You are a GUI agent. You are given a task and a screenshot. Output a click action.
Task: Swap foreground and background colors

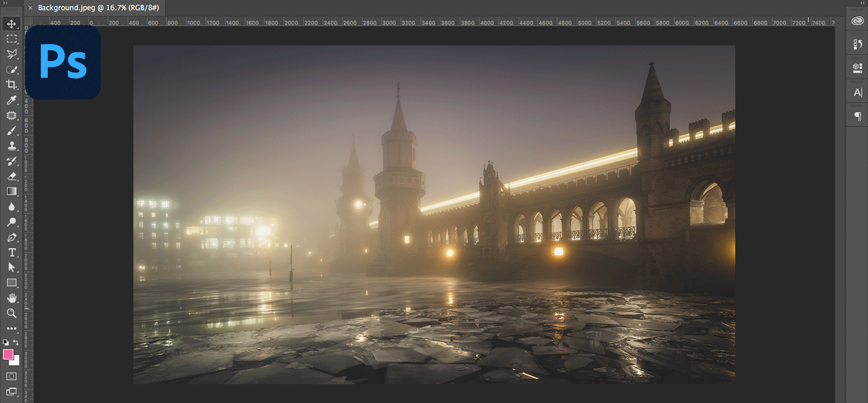16,343
